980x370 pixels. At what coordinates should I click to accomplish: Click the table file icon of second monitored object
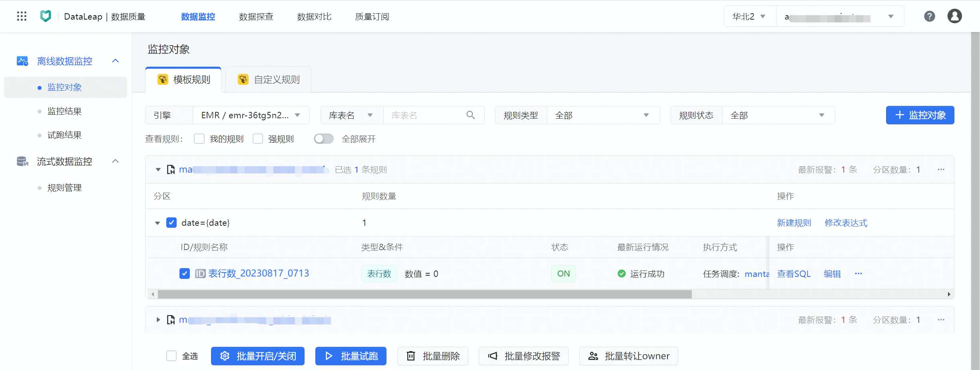pyautogui.click(x=171, y=320)
